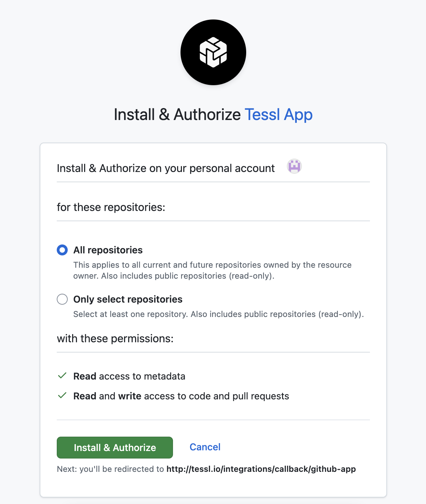Click the Cancel link
Viewport: 426px width, 504px height.
coord(205,447)
